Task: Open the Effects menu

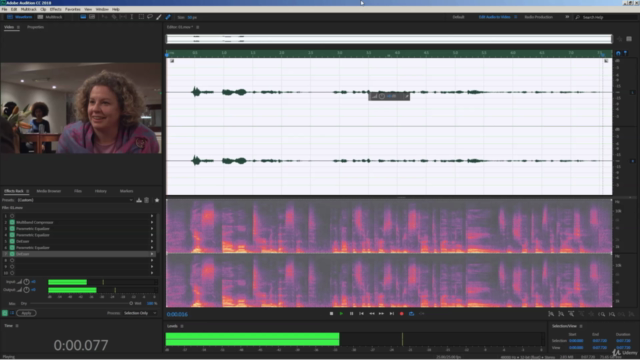Action: (x=56, y=9)
